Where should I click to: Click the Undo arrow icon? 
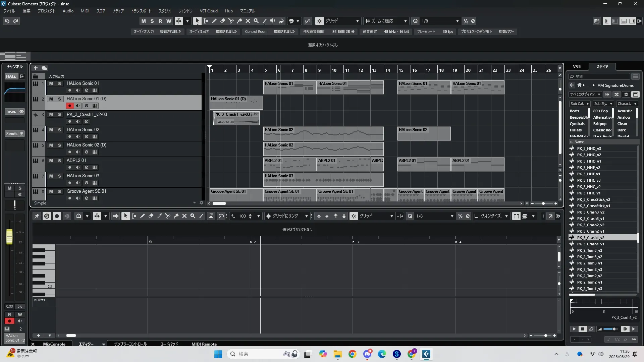(7, 21)
